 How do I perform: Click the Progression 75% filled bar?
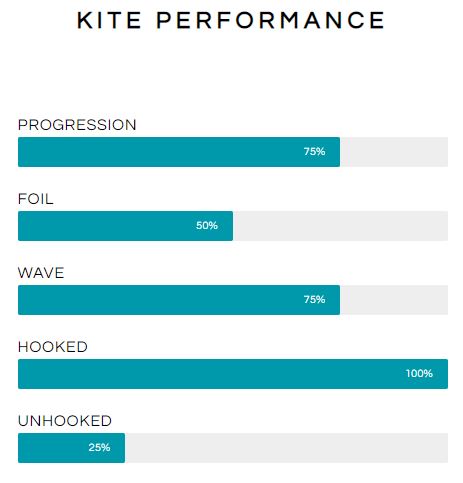179,152
